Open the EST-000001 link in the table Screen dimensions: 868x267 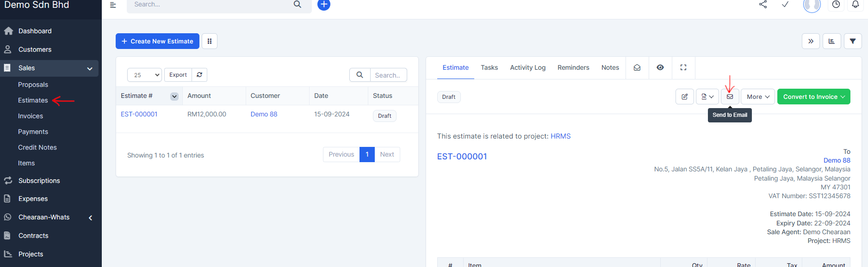click(139, 114)
